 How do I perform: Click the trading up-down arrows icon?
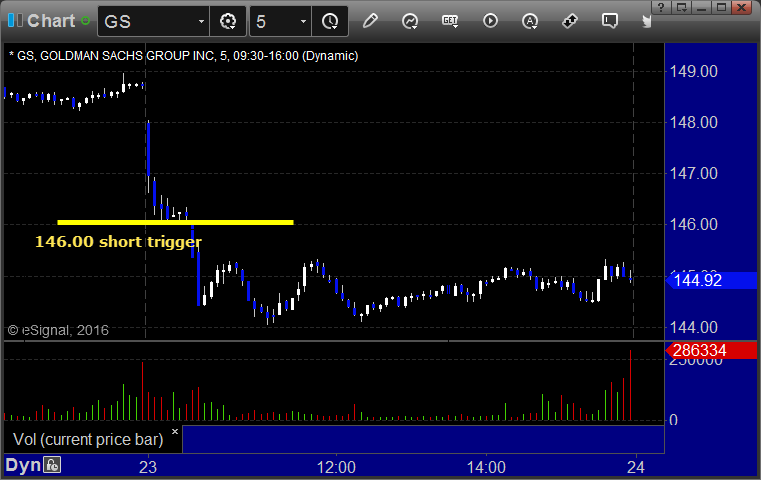pyautogui.click(x=570, y=21)
